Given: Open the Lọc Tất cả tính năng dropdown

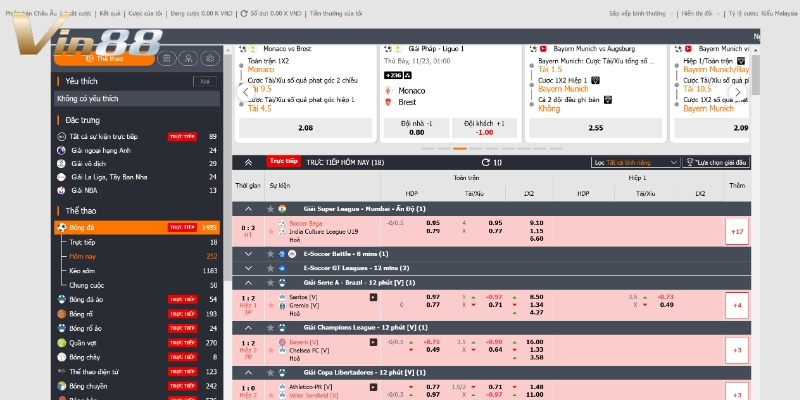Looking at the screenshot, I should (x=636, y=163).
